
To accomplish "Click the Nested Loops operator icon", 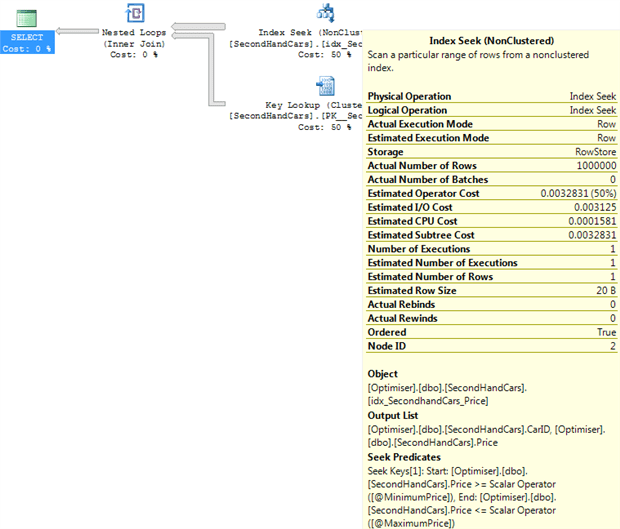I will coord(135,13).
